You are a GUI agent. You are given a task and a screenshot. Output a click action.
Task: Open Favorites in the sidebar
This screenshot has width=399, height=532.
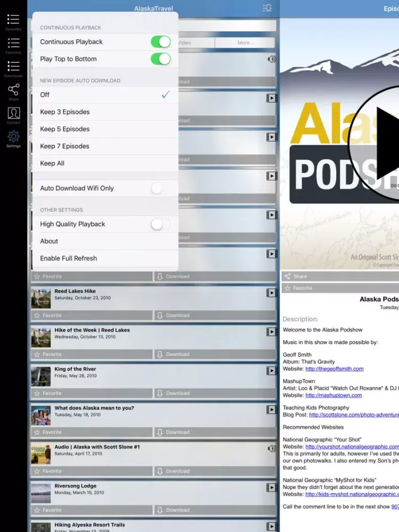(x=13, y=45)
